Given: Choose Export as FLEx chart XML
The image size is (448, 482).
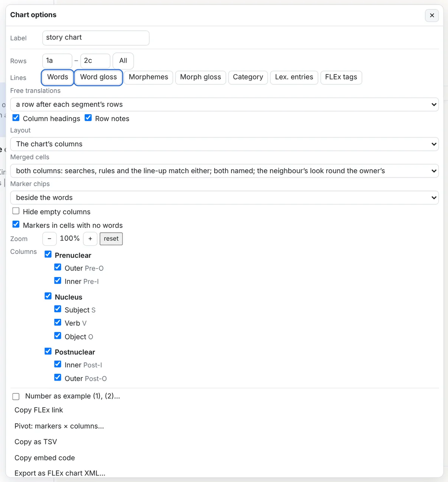Looking at the screenshot, I should [60, 473].
